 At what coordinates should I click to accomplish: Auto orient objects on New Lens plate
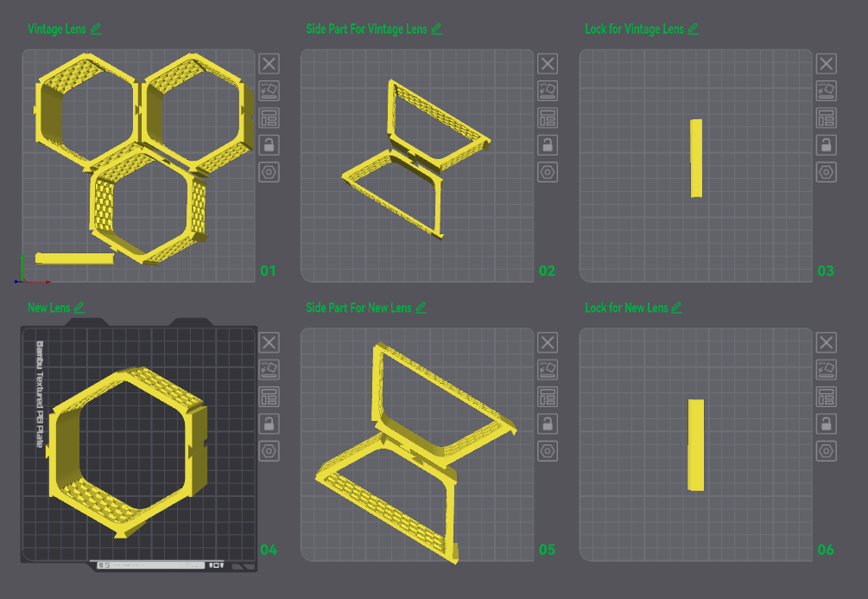[x=269, y=370]
